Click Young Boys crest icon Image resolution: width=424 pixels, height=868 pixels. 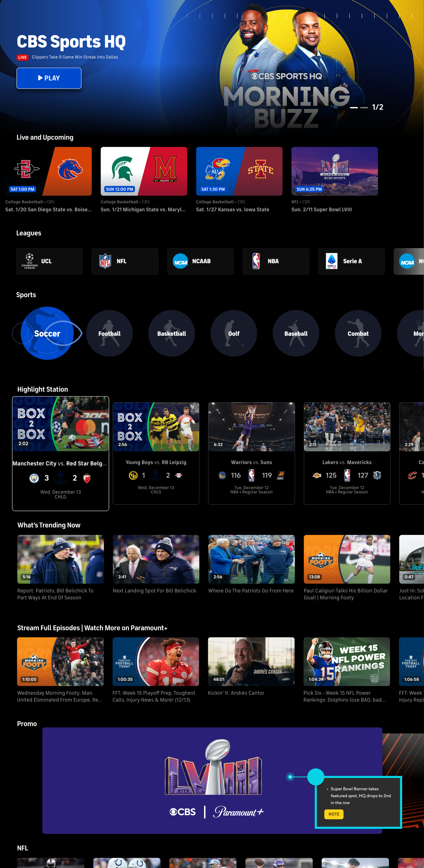[133, 475]
